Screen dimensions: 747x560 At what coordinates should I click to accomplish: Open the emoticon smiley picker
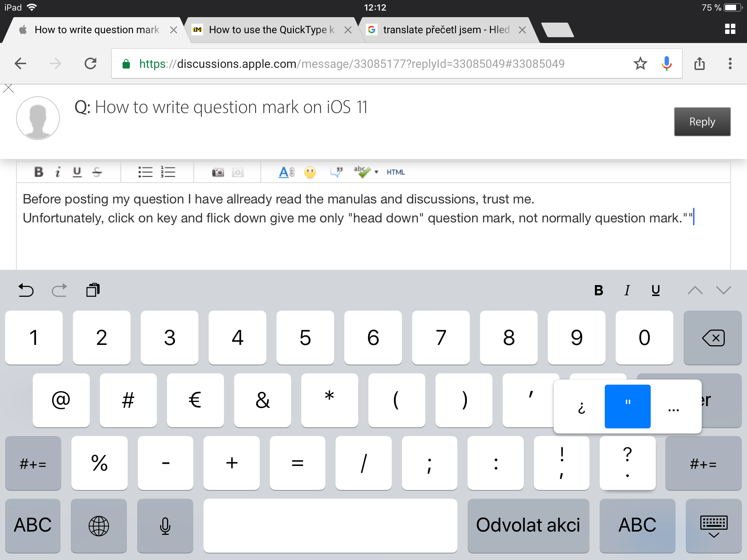pyautogui.click(x=310, y=172)
